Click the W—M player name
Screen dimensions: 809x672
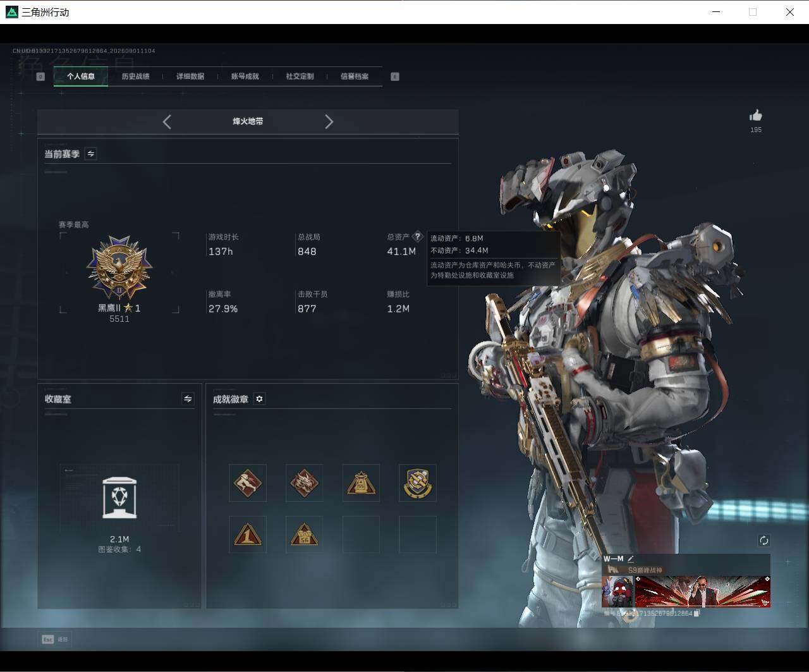pyautogui.click(x=613, y=559)
